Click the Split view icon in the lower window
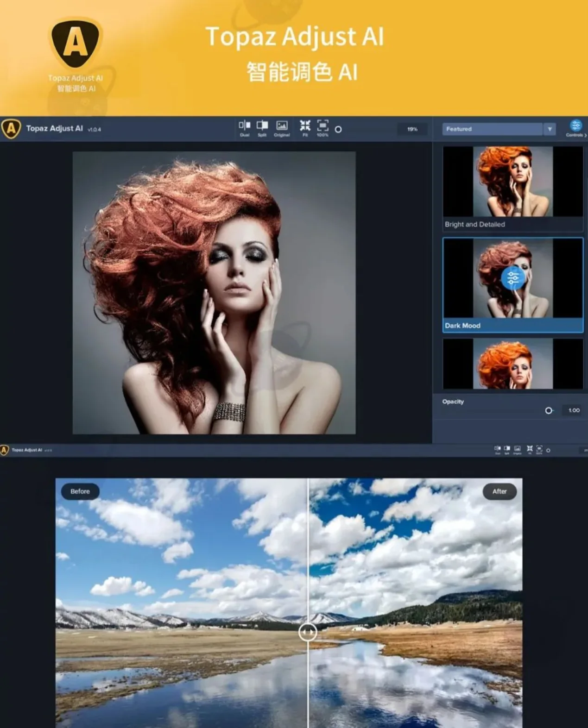The width and height of the screenshot is (588, 728). [507, 450]
